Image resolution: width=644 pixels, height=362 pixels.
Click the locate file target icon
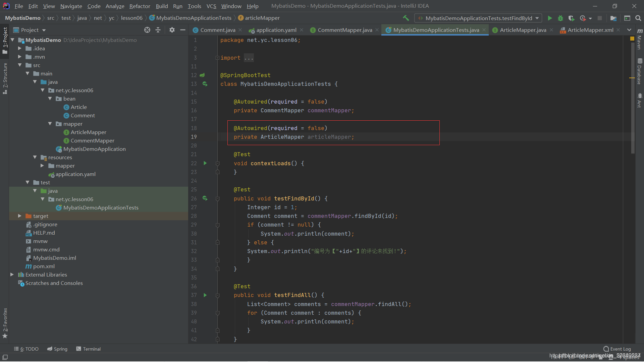[147, 30]
